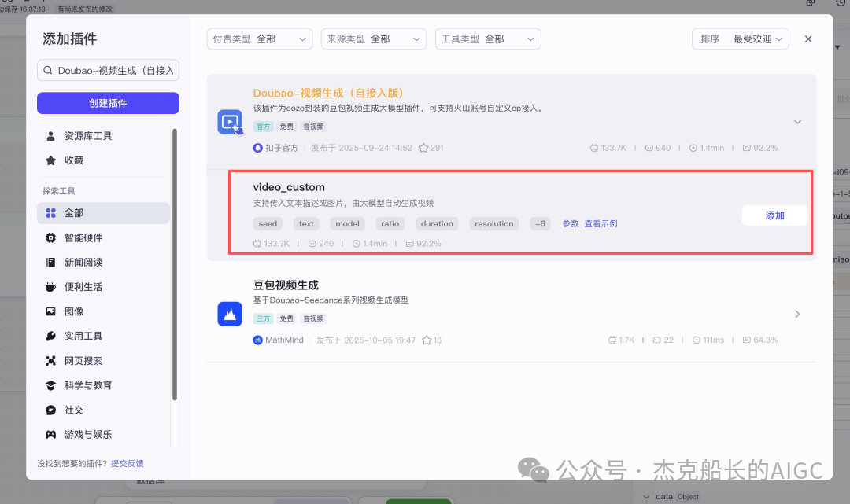Viewport: 850px width, 504px height.
Task: Click the star favorite icon showing 291
Action: pyautogui.click(x=423, y=148)
